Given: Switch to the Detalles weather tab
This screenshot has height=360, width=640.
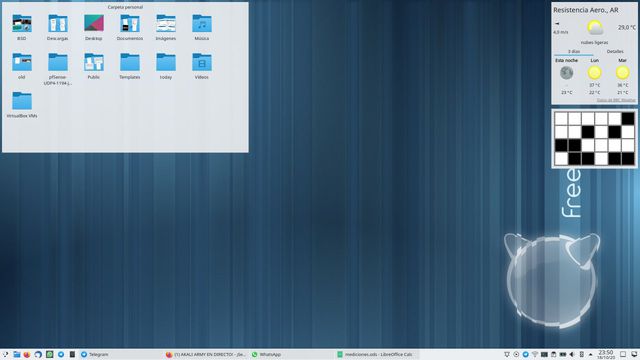Looking at the screenshot, I should click(x=615, y=51).
